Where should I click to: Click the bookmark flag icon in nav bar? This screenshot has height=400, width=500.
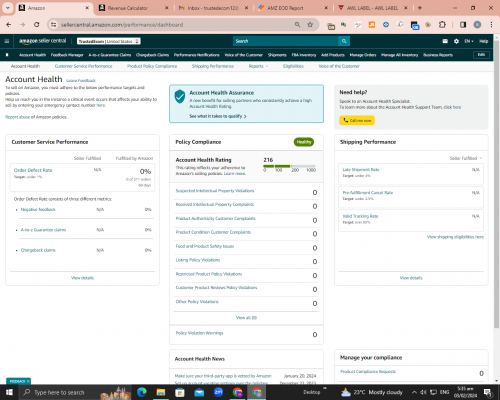pyautogui.click(x=7, y=55)
